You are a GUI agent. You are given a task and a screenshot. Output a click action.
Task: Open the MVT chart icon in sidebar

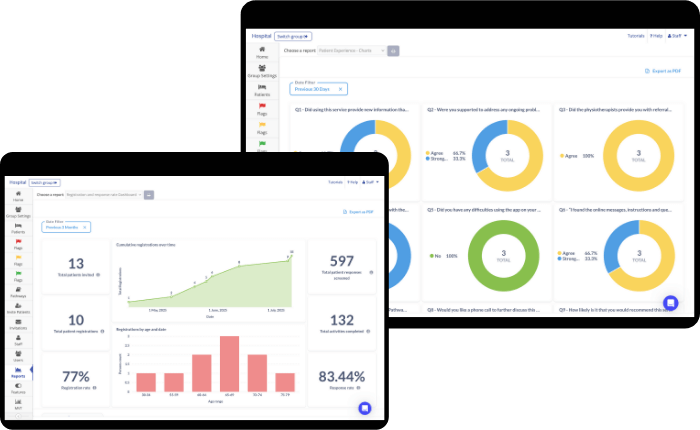click(x=18, y=404)
